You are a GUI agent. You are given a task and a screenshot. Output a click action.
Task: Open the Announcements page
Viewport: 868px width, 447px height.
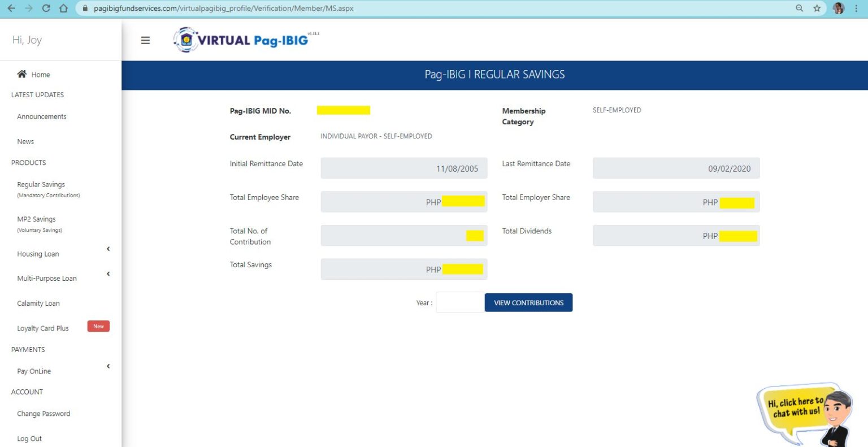point(41,116)
